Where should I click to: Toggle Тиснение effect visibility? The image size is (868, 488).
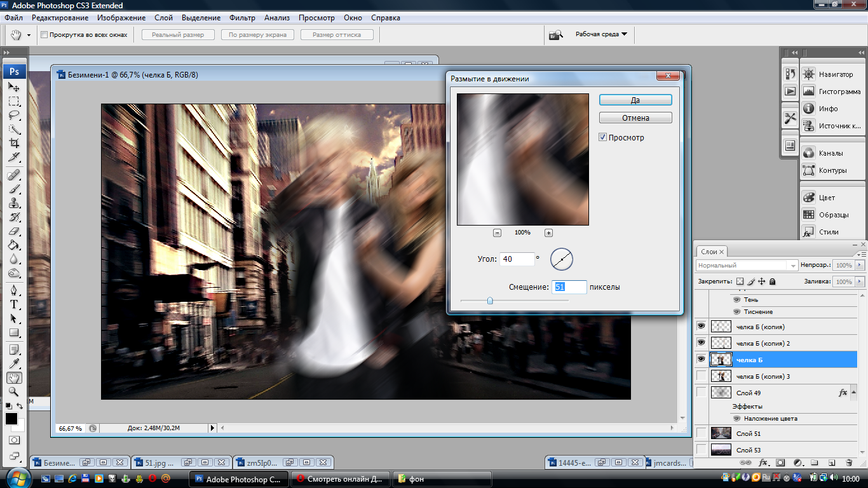click(x=737, y=312)
